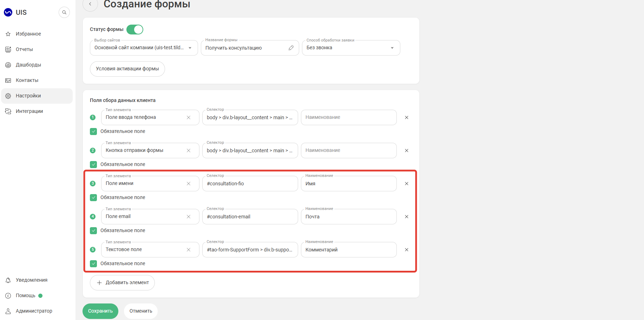Clear the Поле email element type
The height and width of the screenshot is (320, 644).
coord(189,217)
